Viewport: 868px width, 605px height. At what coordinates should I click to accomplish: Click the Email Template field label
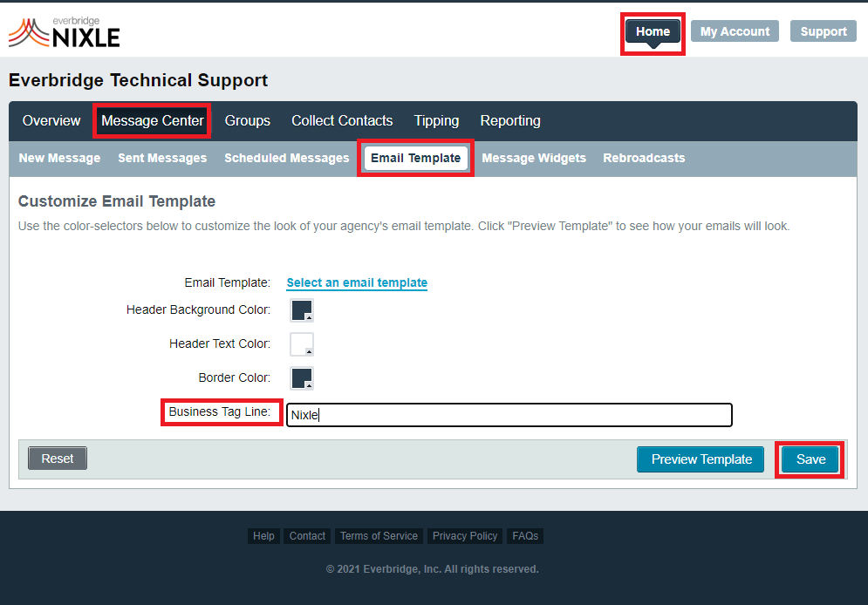click(228, 282)
